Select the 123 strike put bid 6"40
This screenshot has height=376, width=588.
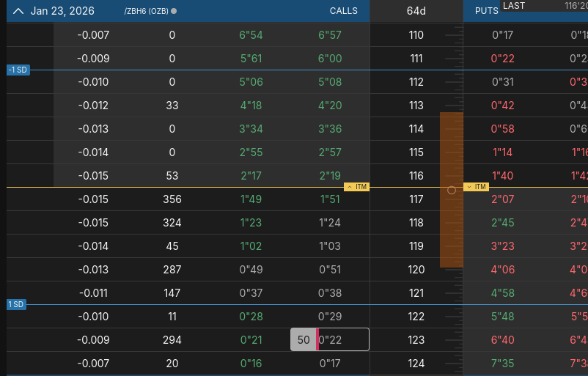click(x=502, y=339)
